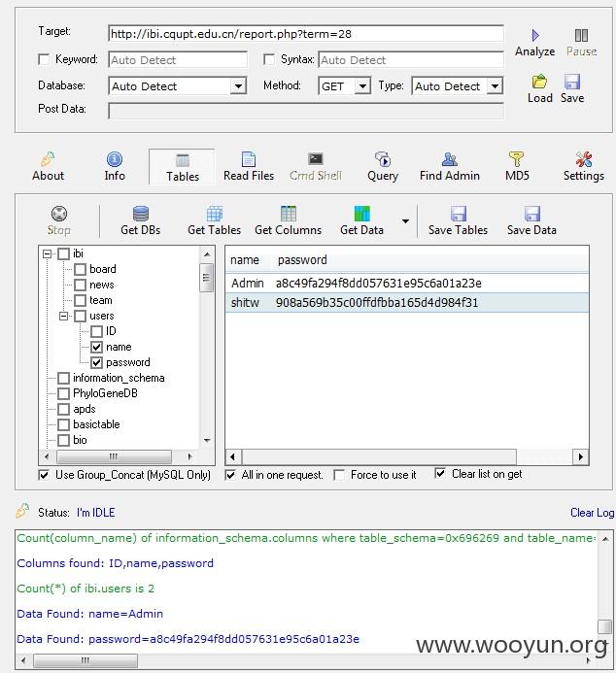
Task: Click the Load folder icon
Action: (539, 82)
